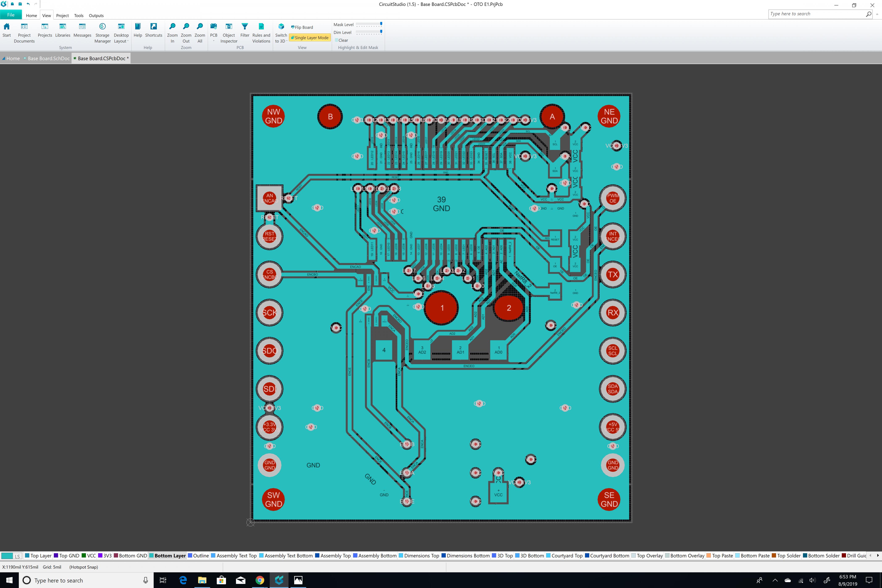Viewport: 882px width, 588px height.
Task: Select the Outline layer tab
Action: (x=198, y=556)
